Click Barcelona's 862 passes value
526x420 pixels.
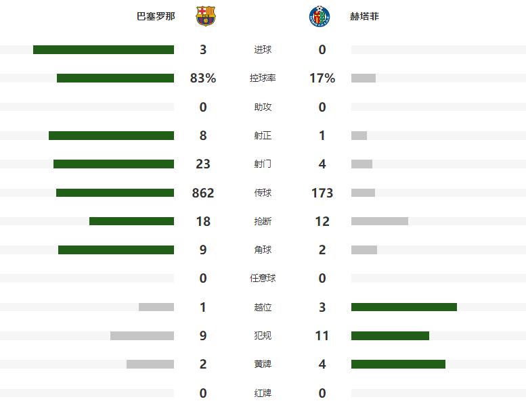point(203,193)
